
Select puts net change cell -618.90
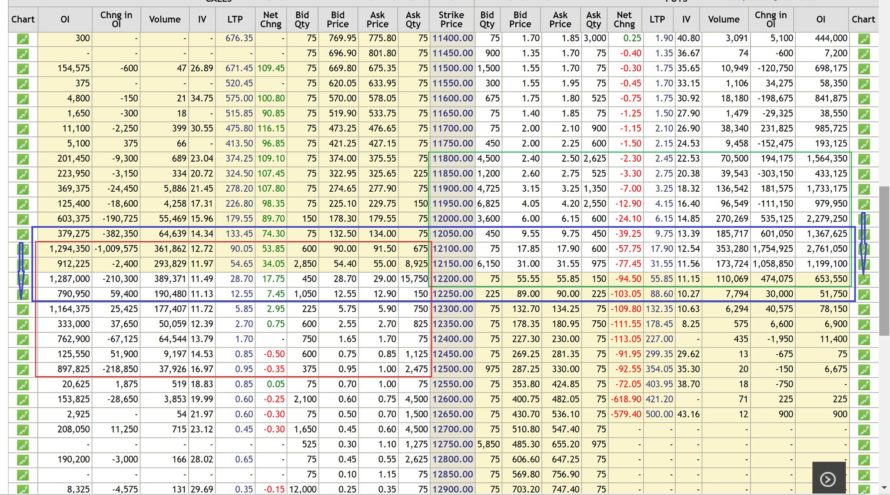click(x=626, y=399)
